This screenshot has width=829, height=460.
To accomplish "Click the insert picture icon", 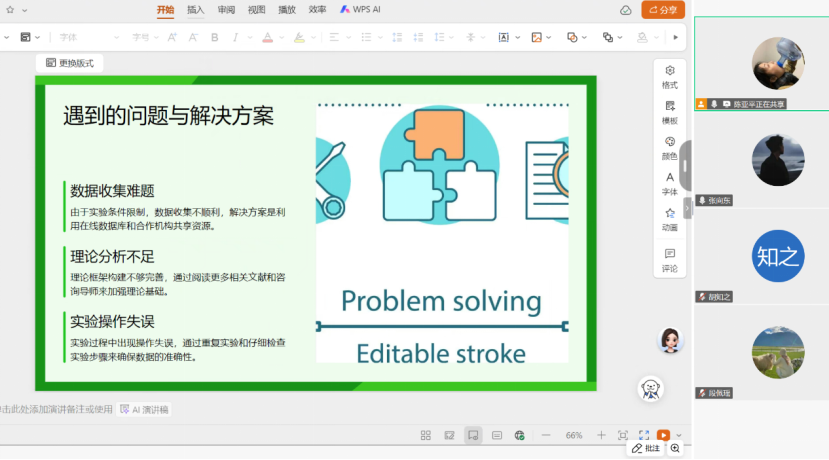I will pos(537,37).
